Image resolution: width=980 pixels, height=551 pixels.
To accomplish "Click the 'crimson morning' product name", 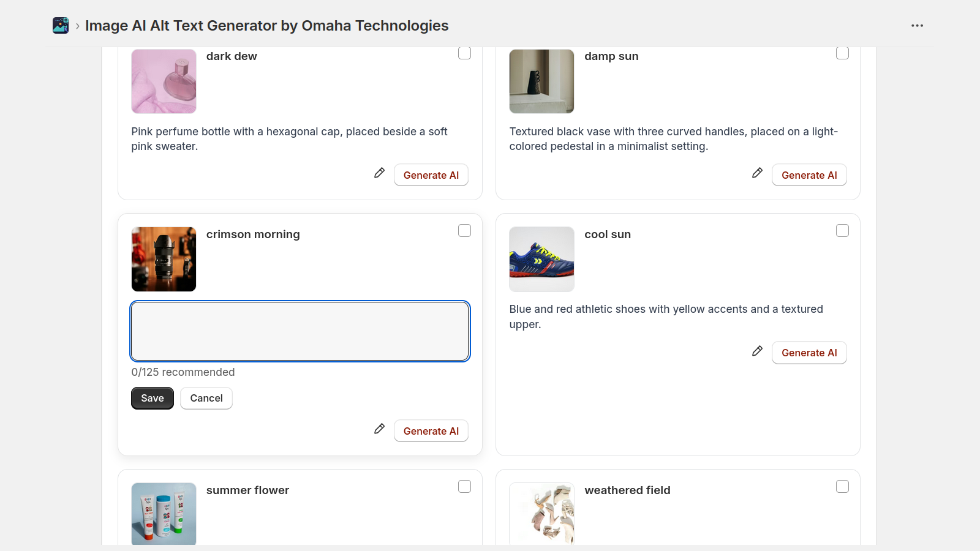I will (253, 234).
